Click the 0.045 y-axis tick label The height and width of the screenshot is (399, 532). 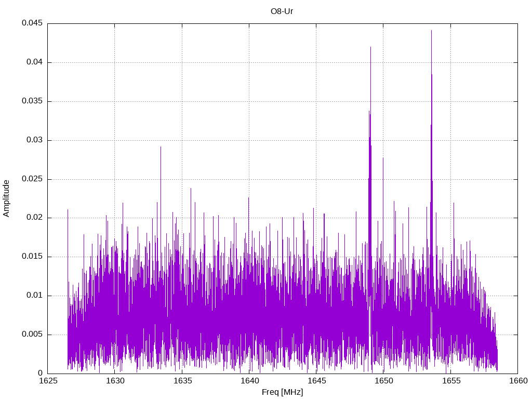click(32, 23)
